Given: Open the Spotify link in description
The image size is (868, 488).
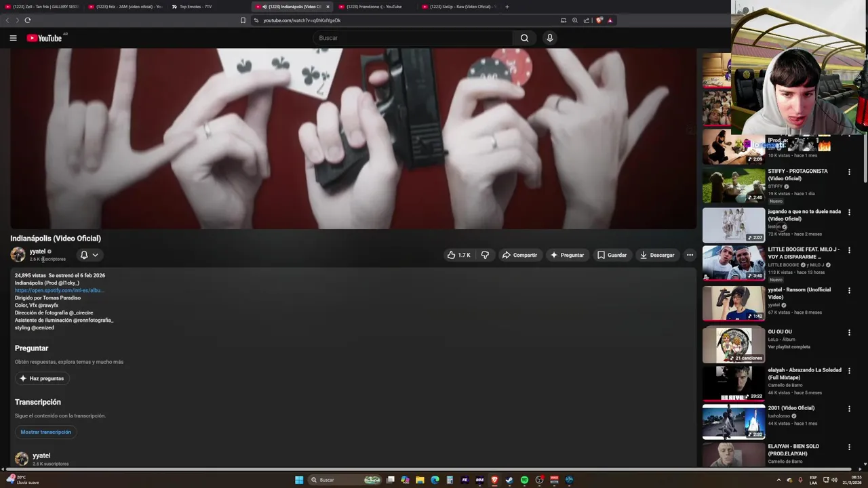Looking at the screenshot, I should [x=59, y=290].
